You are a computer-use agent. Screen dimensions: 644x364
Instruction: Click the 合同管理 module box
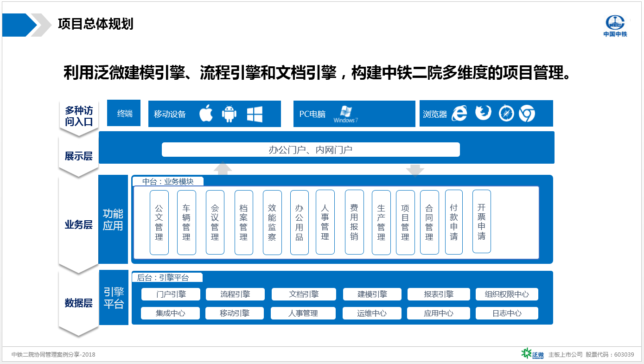point(429,223)
